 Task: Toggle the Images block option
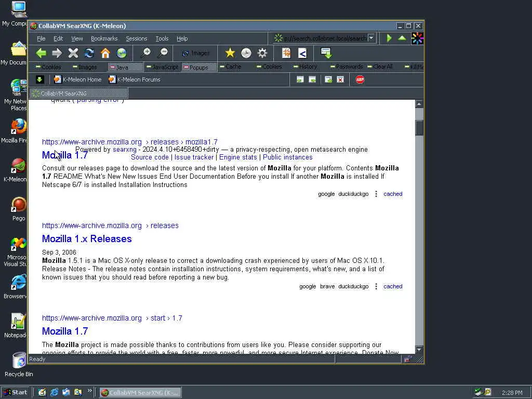pyautogui.click(x=85, y=67)
